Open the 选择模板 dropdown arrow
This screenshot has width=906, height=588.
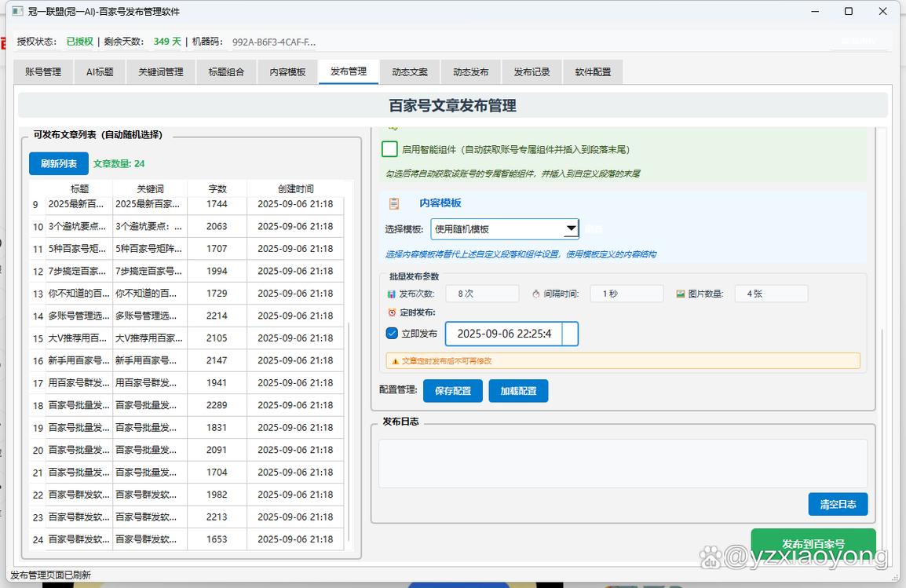[x=571, y=228]
